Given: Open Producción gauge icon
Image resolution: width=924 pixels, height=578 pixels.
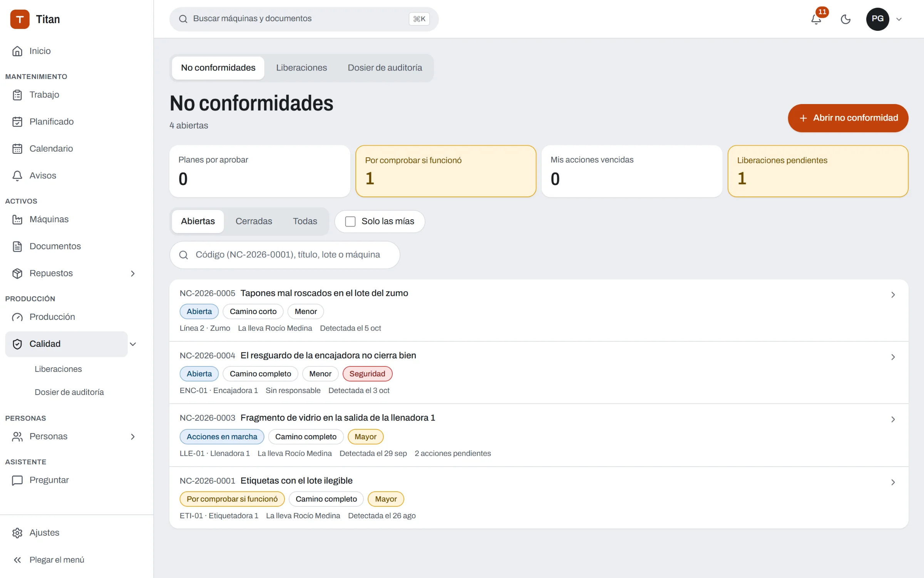Looking at the screenshot, I should [17, 317].
